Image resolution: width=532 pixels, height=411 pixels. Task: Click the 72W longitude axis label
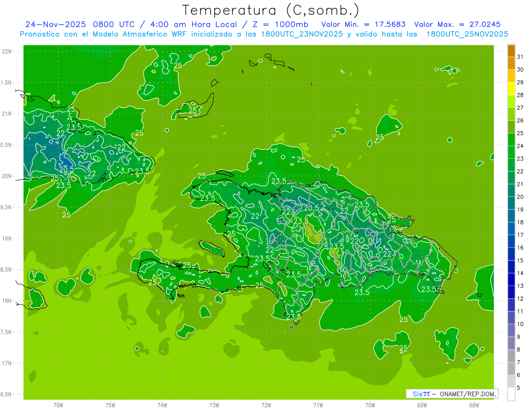266,405
